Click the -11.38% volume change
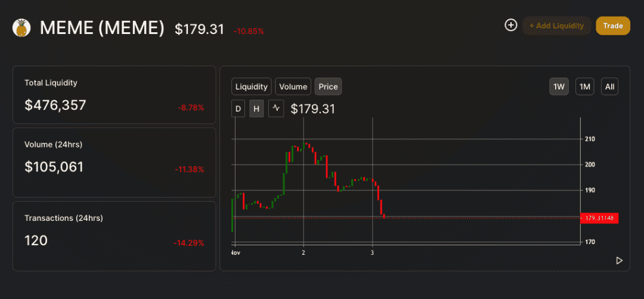The image size is (644, 299). tap(190, 169)
